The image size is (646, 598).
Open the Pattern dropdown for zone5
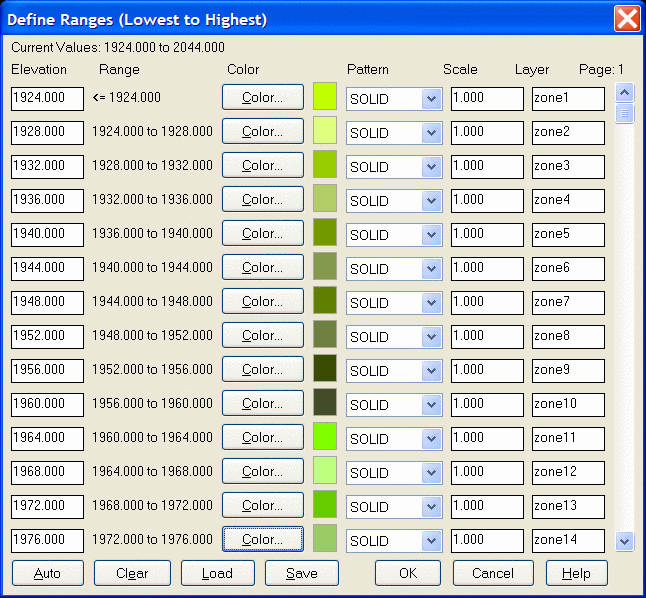click(x=431, y=235)
